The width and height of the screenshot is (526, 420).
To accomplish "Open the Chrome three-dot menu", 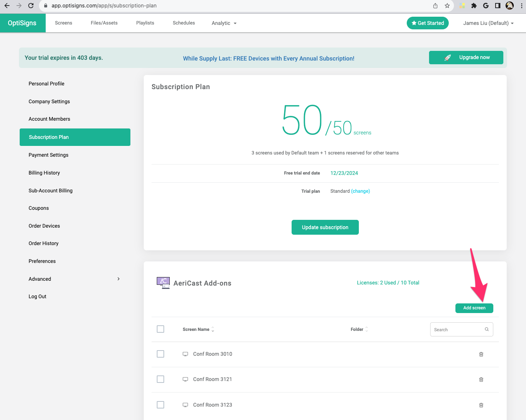I will click(522, 6).
